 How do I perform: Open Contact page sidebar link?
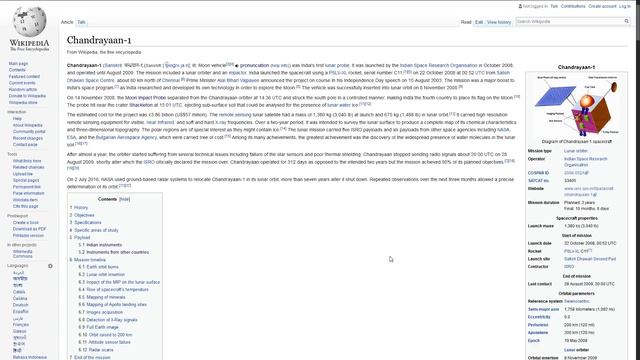(25, 144)
